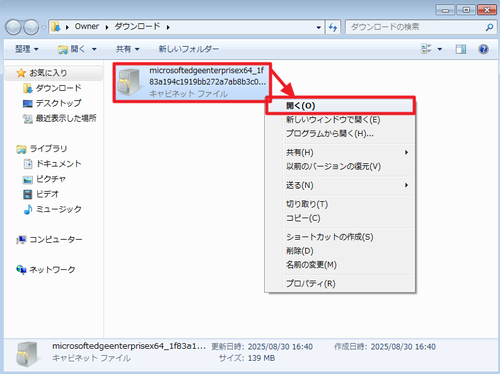Expand the arrow after Owner breadcrumb
The width and height of the screenshot is (500, 374).
click(107, 27)
